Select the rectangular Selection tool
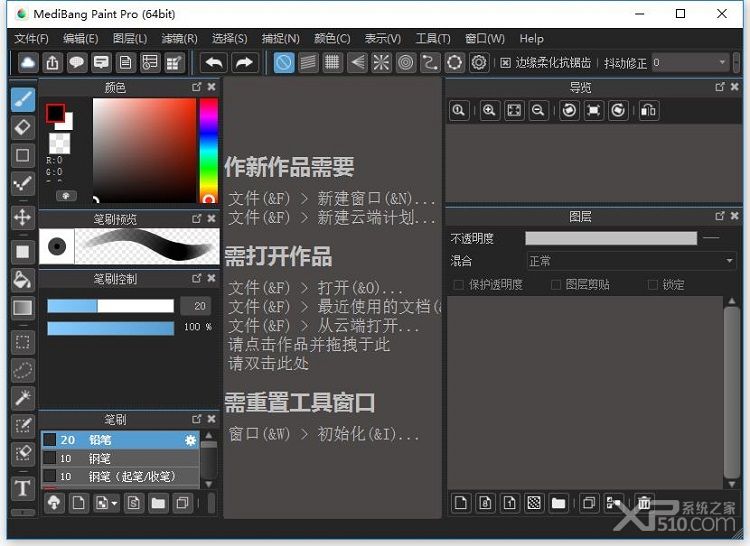Image resolution: width=750 pixels, height=546 pixels. click(x=23, y=342)
